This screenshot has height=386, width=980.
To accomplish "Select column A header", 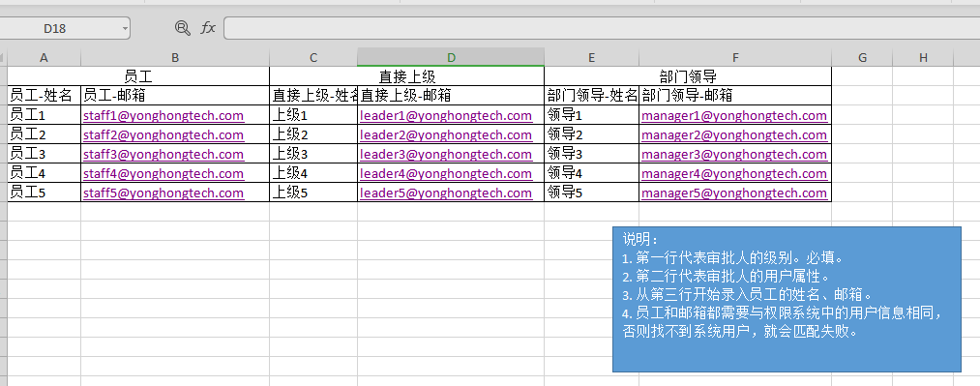I will (x=44, y=57).
